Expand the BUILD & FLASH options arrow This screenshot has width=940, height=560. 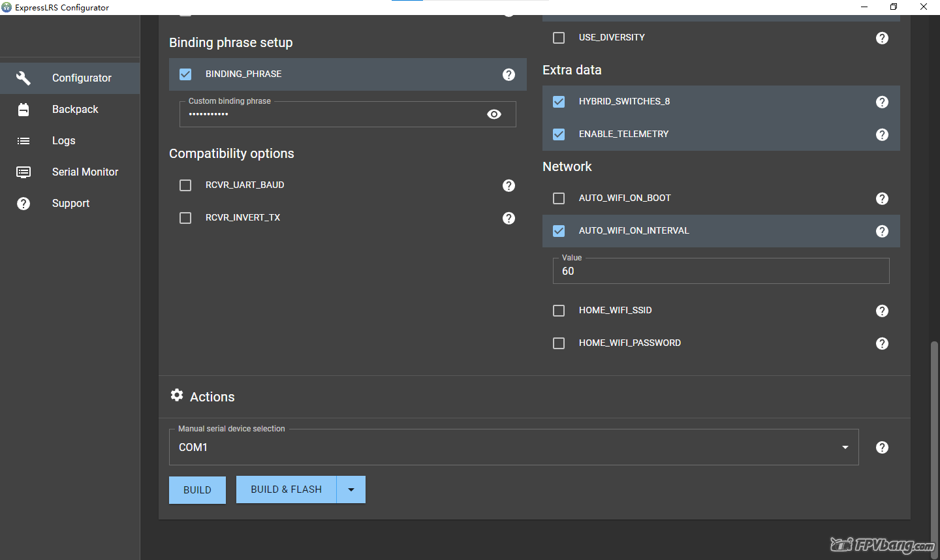(351, 490)
